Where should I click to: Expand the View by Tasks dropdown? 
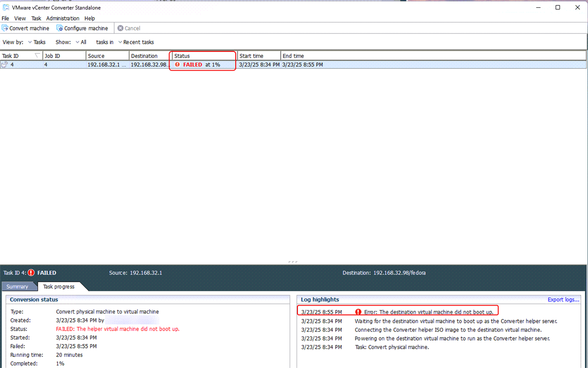tap(37, 42)
